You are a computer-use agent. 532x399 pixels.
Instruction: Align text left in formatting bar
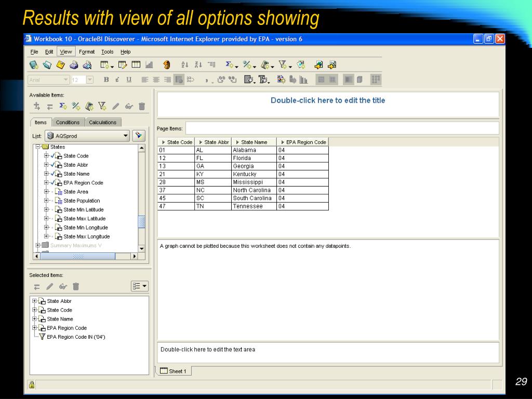144,79
